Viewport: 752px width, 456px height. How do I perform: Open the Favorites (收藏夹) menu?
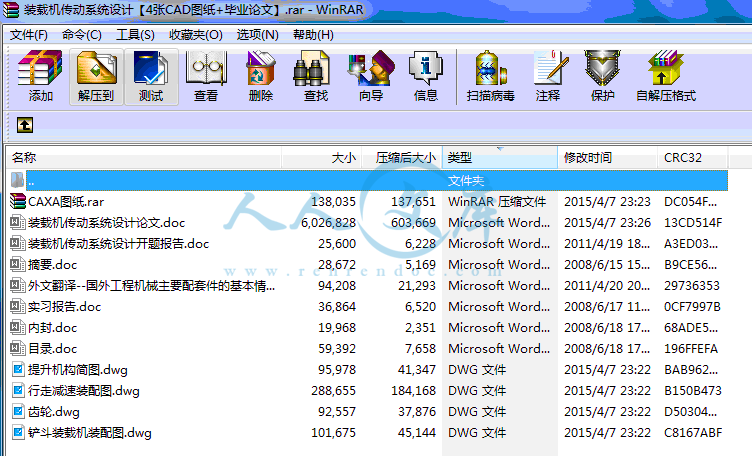pos(196,35)
